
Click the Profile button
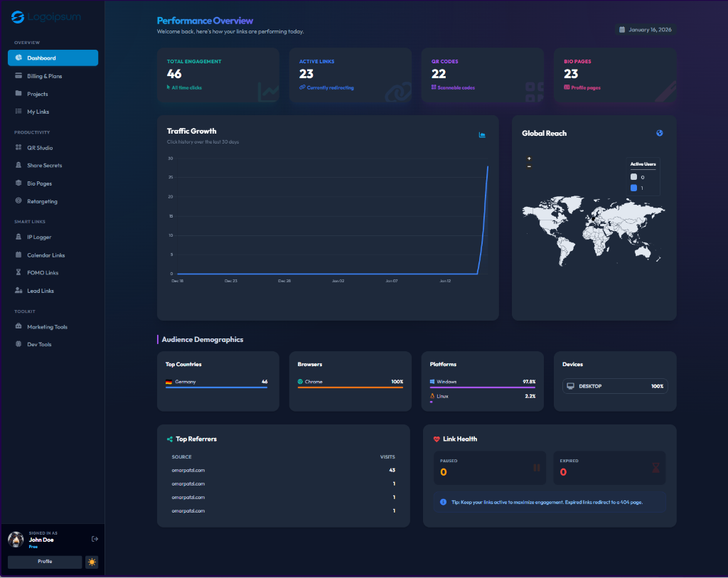coord(44,562)
